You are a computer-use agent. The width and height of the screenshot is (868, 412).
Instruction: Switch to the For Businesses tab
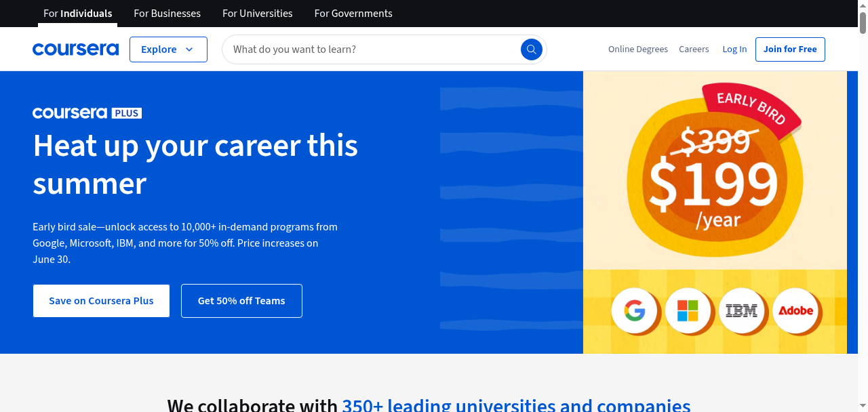coord(167,14)
